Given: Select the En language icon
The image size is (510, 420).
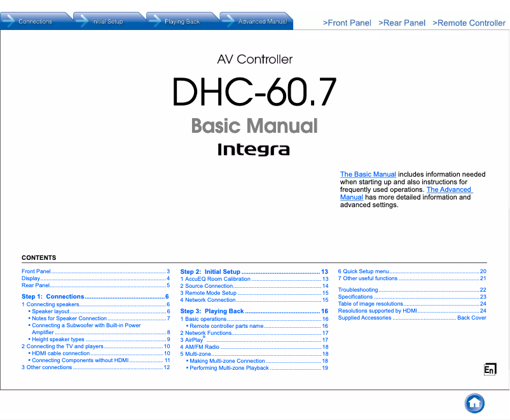Looking at the screenshot, I should coord(490,369).
